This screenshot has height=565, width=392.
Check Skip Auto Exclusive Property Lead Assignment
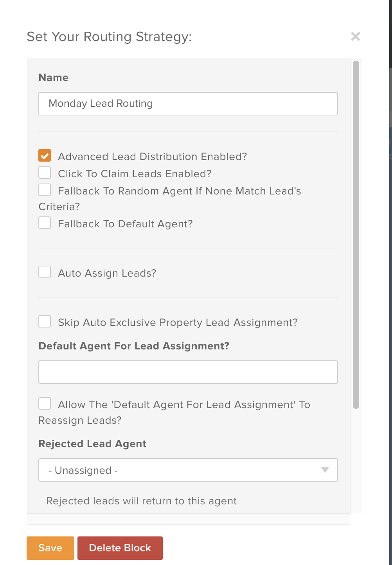pos(44,321)
